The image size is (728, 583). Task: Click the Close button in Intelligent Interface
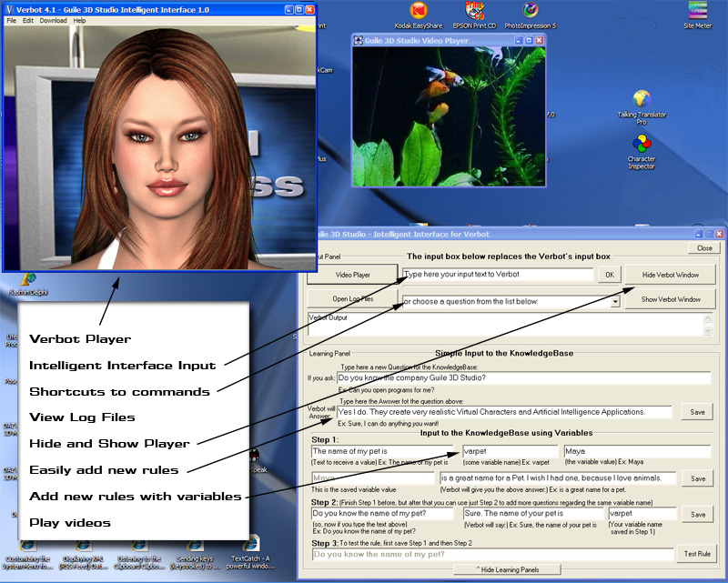pyautogui.click(x=704, y=248)
